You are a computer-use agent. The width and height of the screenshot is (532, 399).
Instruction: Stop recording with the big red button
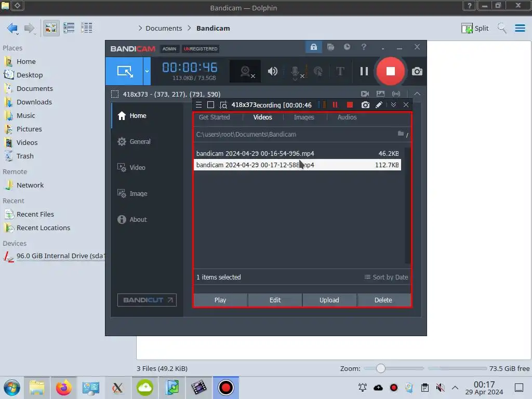click(x=391, y=71)
